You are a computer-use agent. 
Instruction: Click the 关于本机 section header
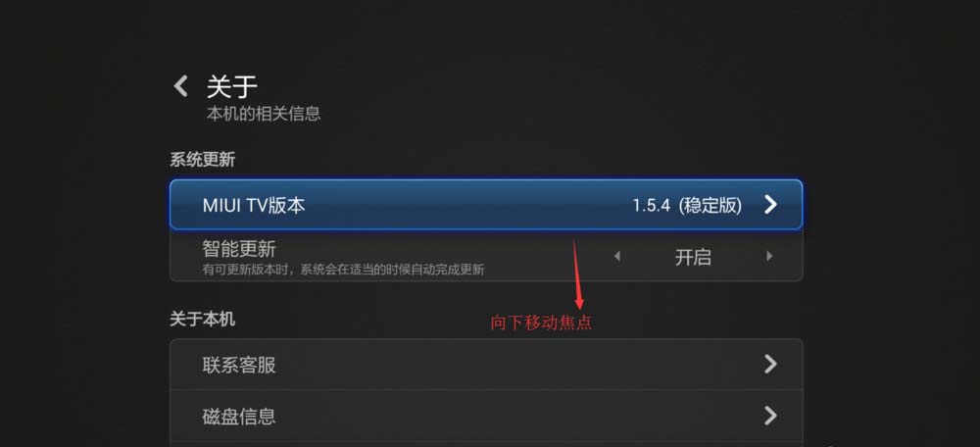coord(203,319)
